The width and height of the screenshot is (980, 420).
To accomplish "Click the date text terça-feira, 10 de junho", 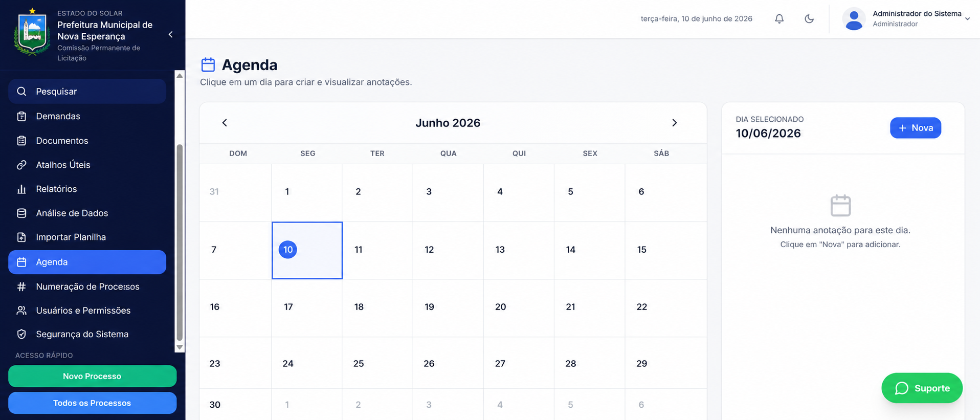I will click(696, 19).
